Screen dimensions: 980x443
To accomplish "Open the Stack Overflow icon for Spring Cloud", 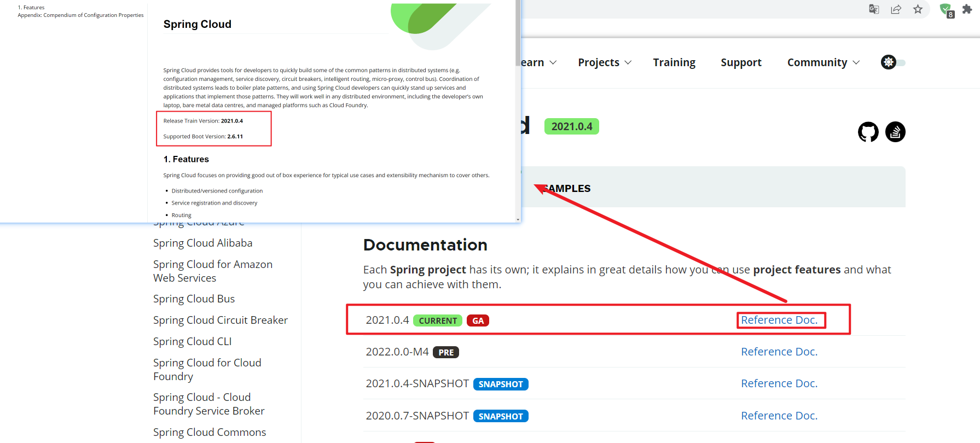I will pos(895,132).
